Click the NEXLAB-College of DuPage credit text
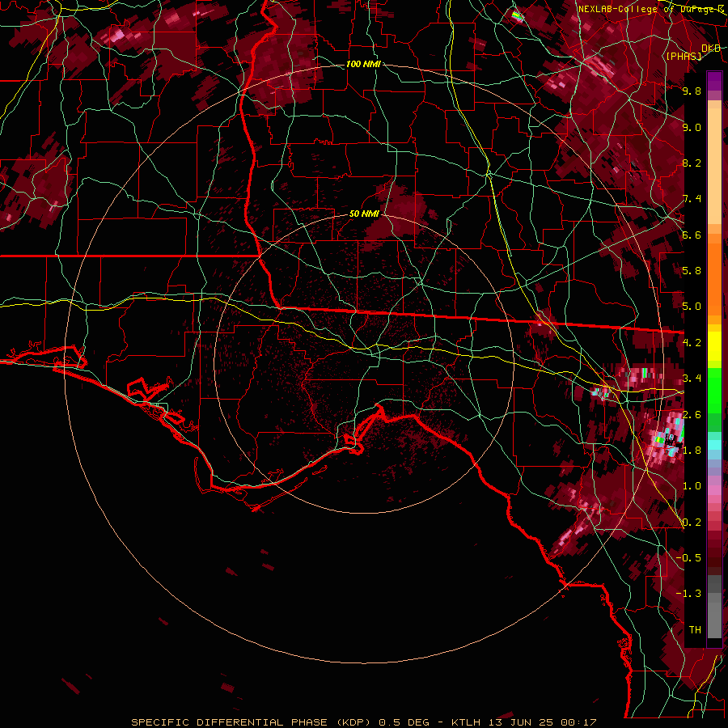This screenshot has width=728, height=728. (x=650, y=9)
